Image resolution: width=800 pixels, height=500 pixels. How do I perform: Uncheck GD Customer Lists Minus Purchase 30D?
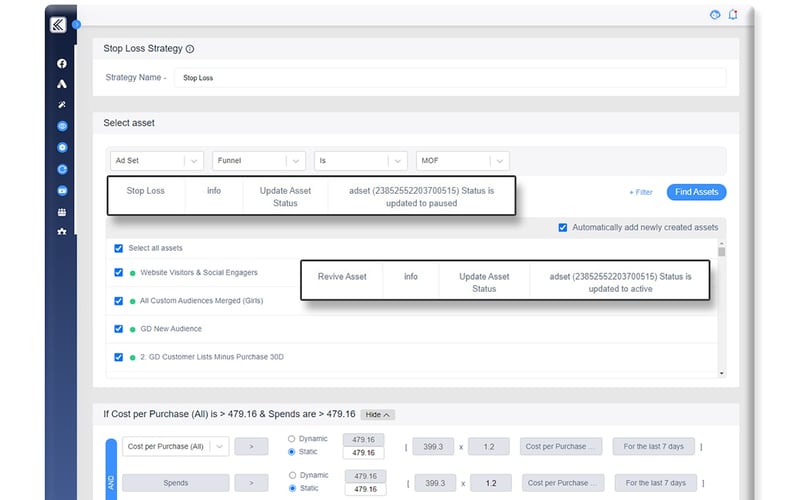pos(118,357)
